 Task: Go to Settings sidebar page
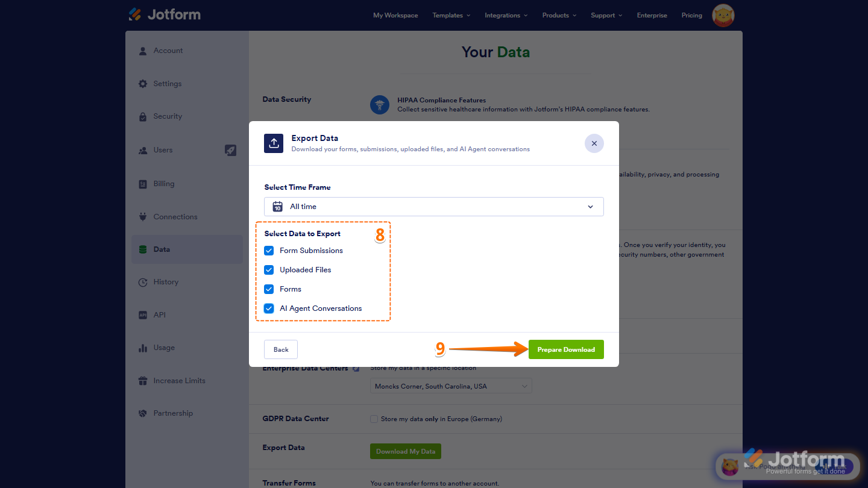pos(187,84)
